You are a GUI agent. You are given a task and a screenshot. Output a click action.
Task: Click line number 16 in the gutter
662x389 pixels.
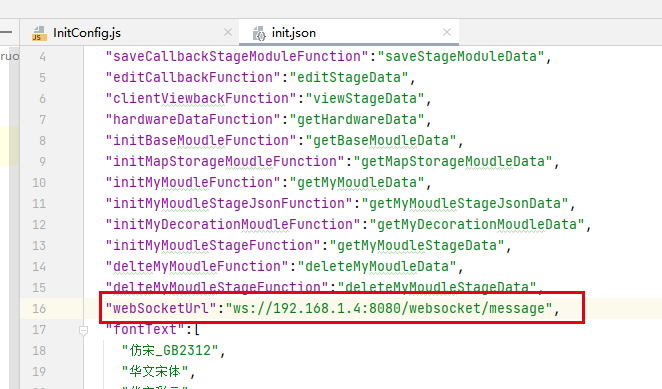(39, 309)
